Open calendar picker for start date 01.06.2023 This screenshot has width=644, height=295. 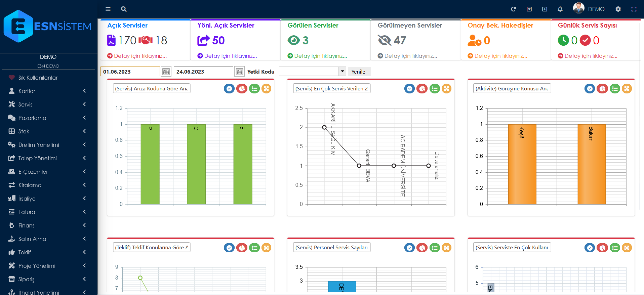pyautogui.click(x=166, y=72)
